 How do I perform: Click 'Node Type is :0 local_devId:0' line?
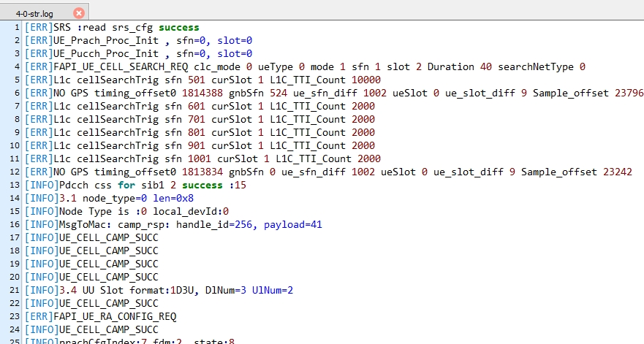click(x=144, y=211)
